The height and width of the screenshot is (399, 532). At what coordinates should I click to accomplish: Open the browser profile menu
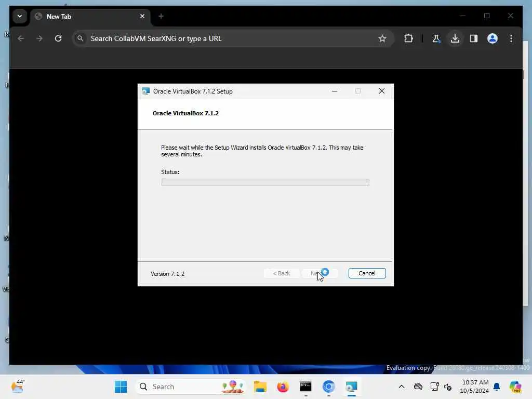(493, 38)
